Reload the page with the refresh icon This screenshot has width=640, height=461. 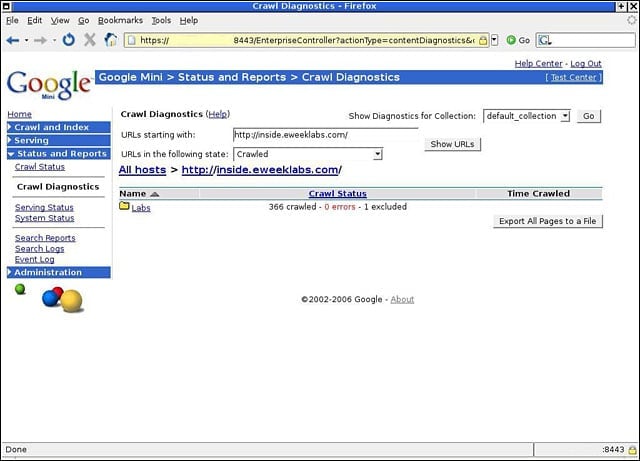point(69,40)
